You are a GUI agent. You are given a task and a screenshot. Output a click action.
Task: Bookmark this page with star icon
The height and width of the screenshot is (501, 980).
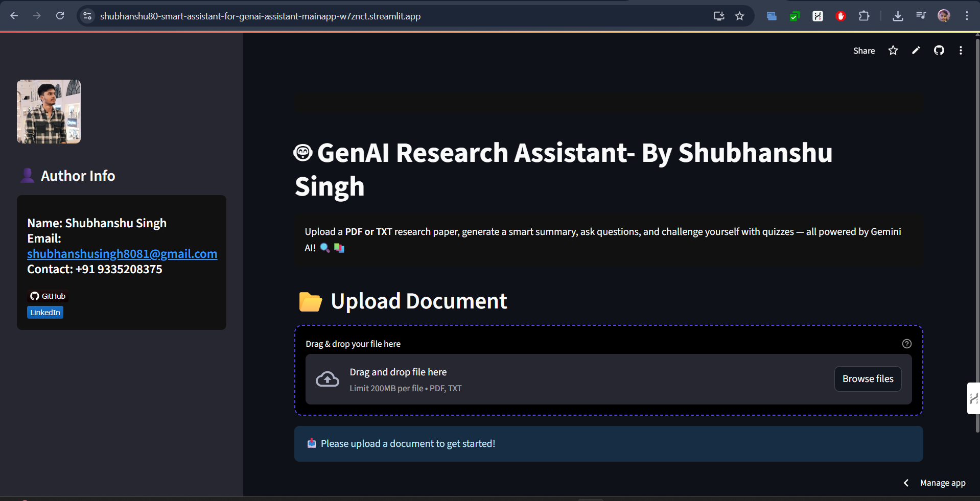point(739,16)
